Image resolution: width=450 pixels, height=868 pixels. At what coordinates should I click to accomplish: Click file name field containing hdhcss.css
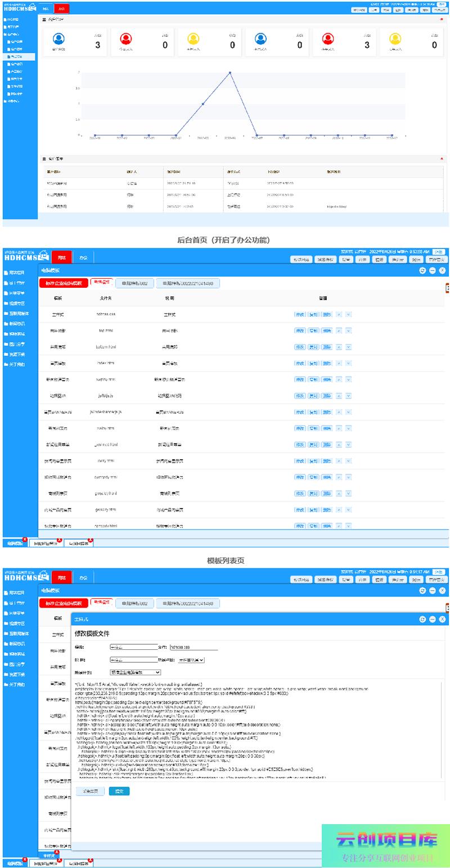193,647
